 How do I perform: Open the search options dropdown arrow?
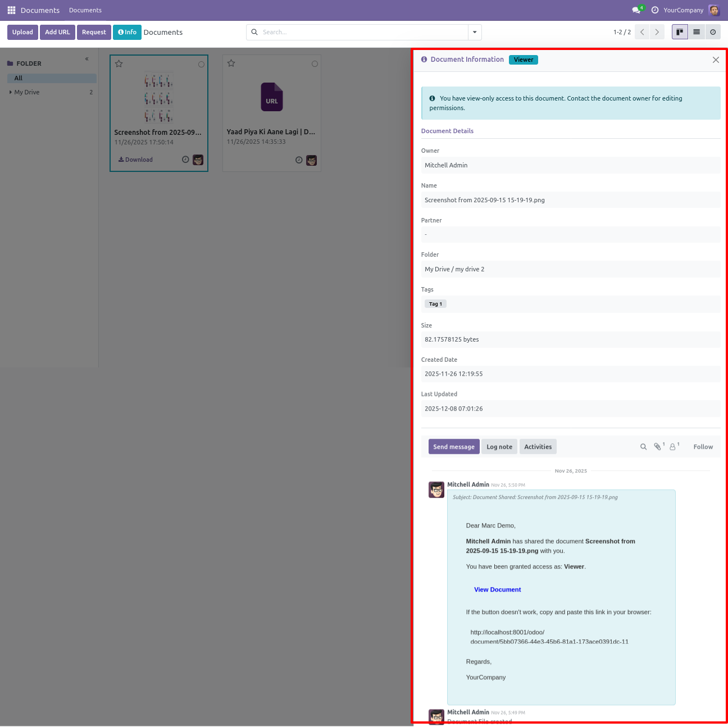tap(475, 32)
